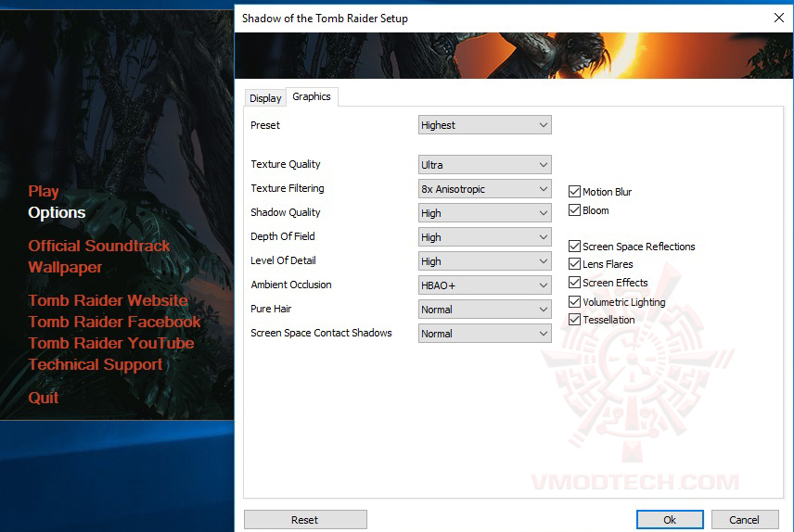Click the Texture Quality label text
Viewport: 794px width, 532px height.
click(286, 164)
